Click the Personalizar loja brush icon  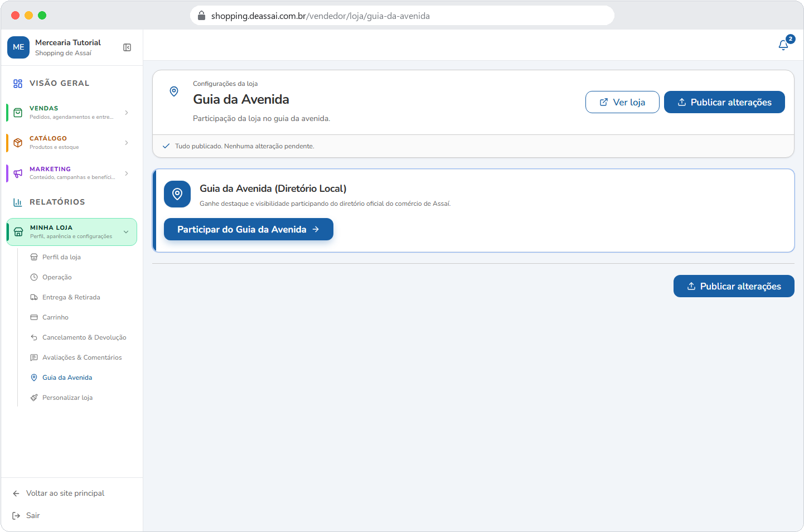(x=34, y=398)
